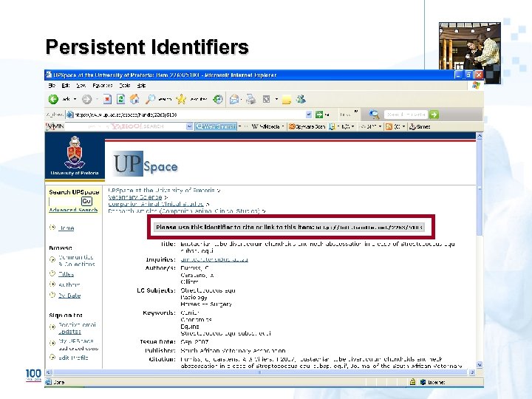The height and width of the screenshot is (399, 532).
Task: Open the Advanced Search link
Action: (x=73, y=210)
